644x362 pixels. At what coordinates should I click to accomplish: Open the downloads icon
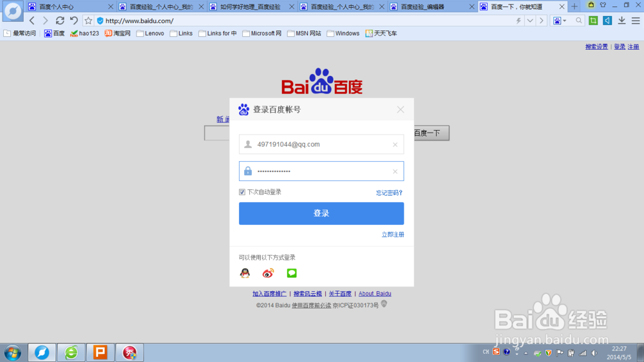(x=622, y=21)
